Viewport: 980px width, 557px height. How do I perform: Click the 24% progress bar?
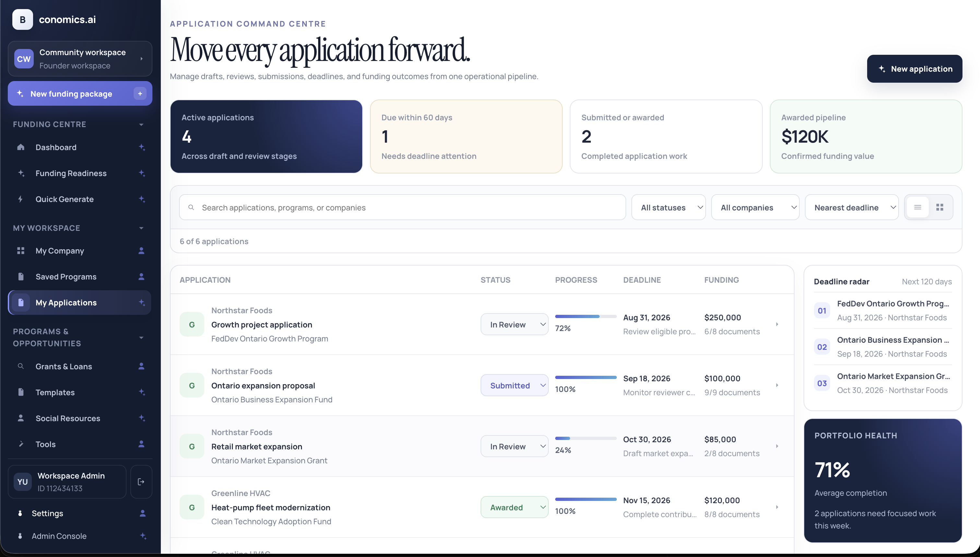coord(586,438)
